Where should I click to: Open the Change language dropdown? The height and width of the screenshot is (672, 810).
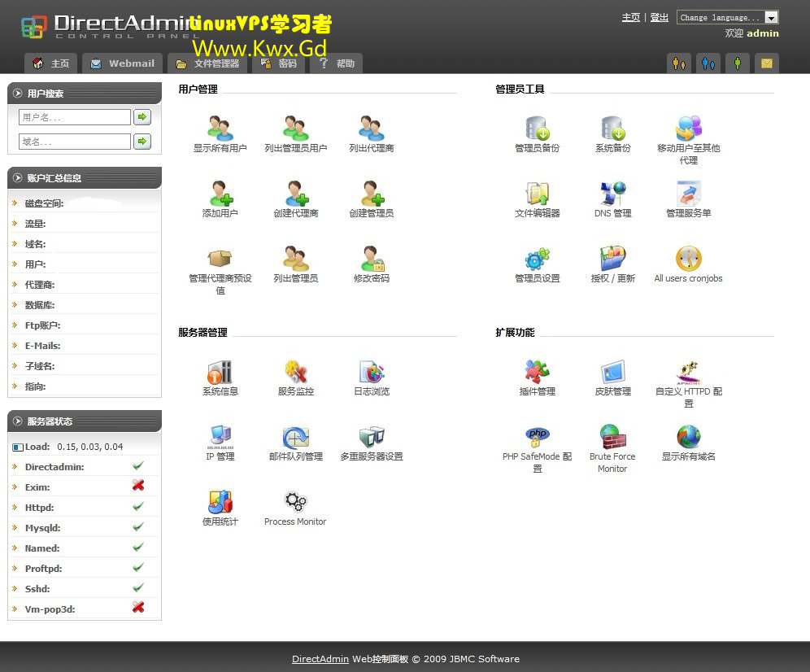pos(727,18)
